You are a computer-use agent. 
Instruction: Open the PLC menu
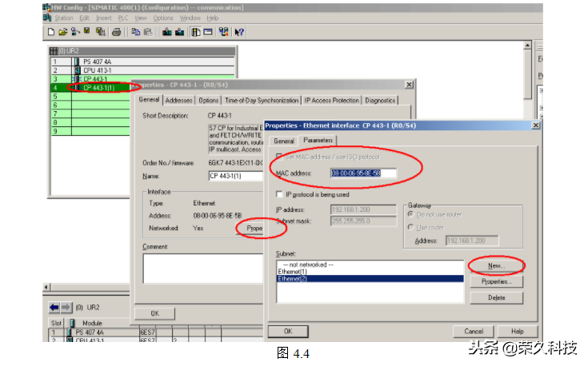coord(124,18)
